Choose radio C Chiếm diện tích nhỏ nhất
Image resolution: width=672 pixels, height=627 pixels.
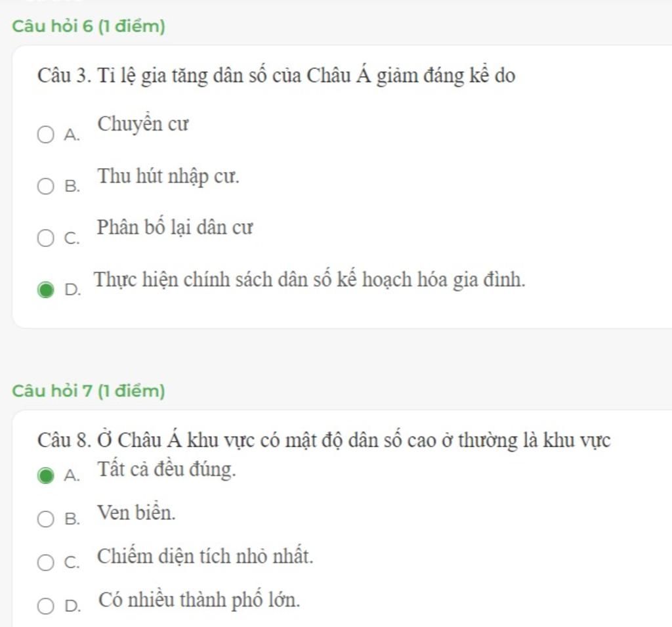pyautogui.click(x=45, y=563)
